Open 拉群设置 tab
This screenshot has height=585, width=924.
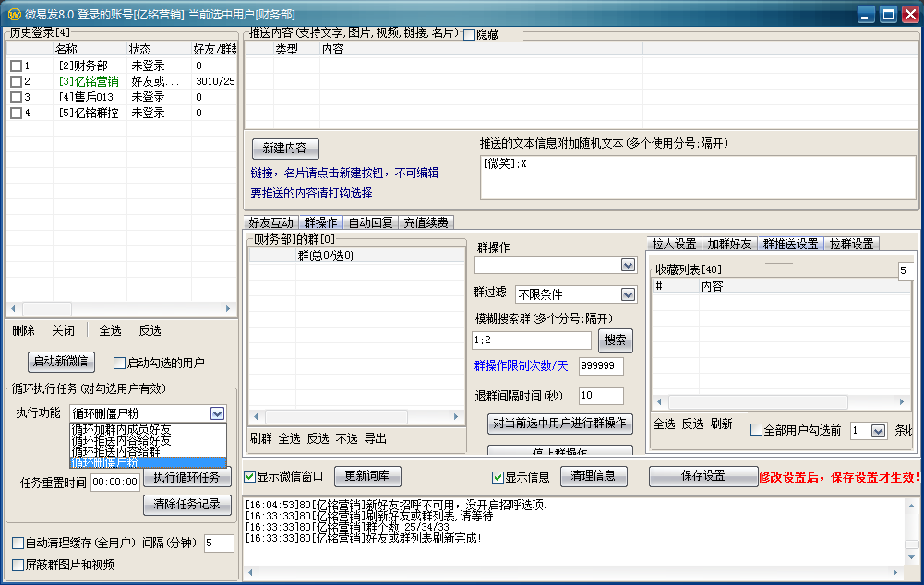pyautogui.click(x=851, y=244)
